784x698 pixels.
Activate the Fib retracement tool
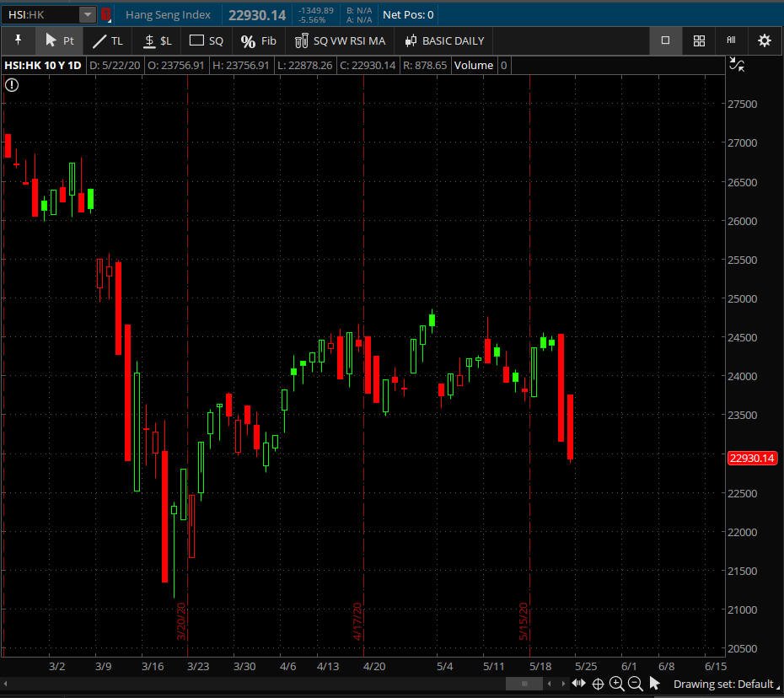258,40
